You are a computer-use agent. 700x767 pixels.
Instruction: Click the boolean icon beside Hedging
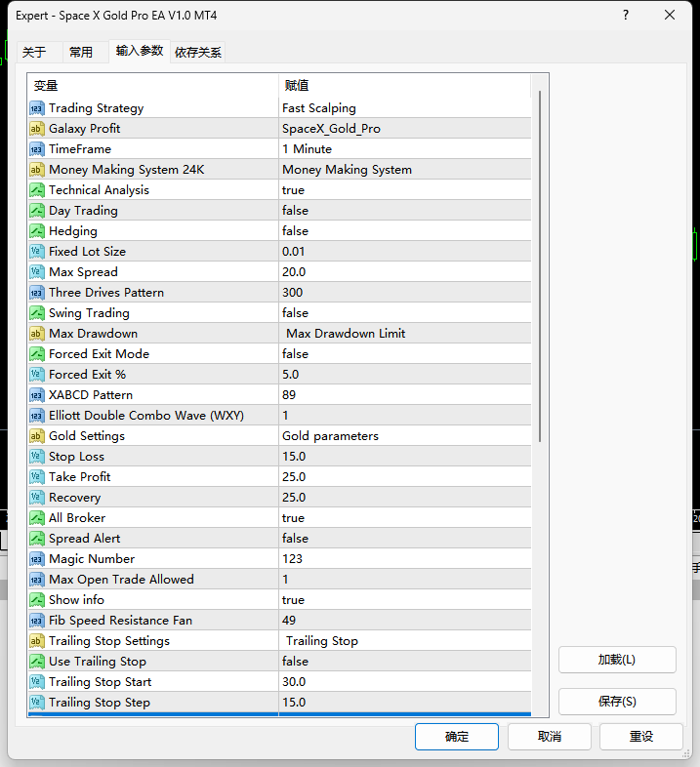pyautogui.click(x=37, y=231)
